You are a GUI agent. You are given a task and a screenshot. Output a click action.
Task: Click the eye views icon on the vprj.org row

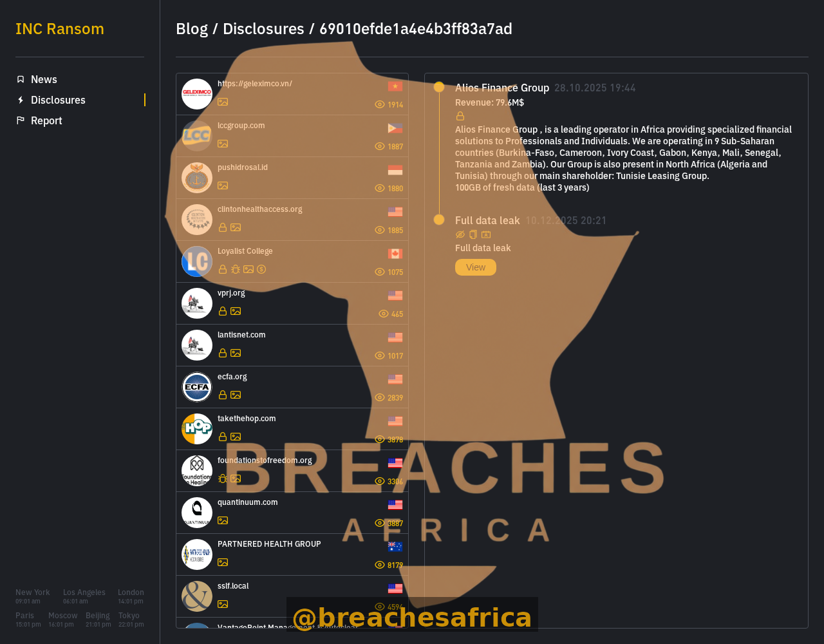point(384,314)
